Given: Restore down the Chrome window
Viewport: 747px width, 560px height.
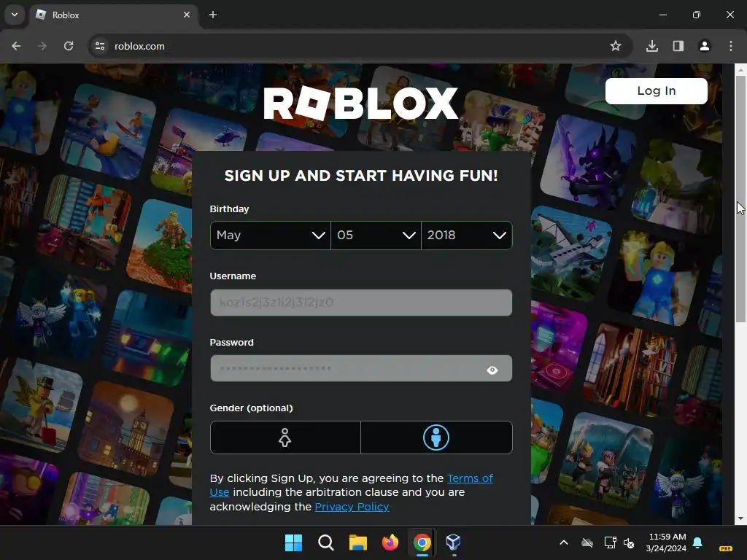Looking at the screenshot, I should tap(697, 15).
